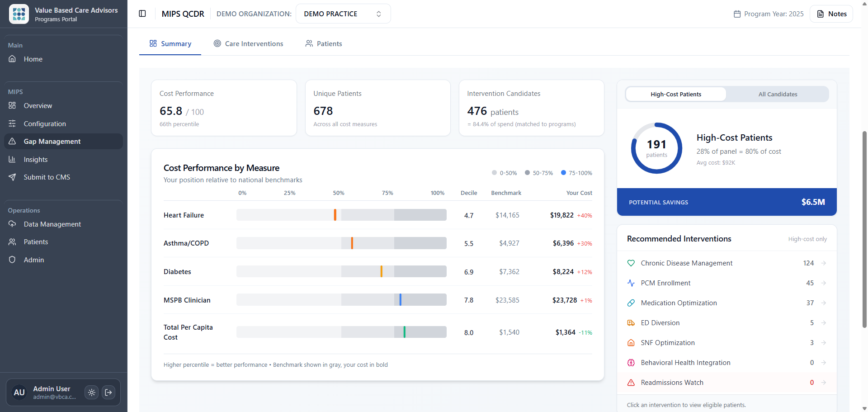The image size is (868, 412).
Task: Click the logout icon next to Admin User
Action: (108, 393)
